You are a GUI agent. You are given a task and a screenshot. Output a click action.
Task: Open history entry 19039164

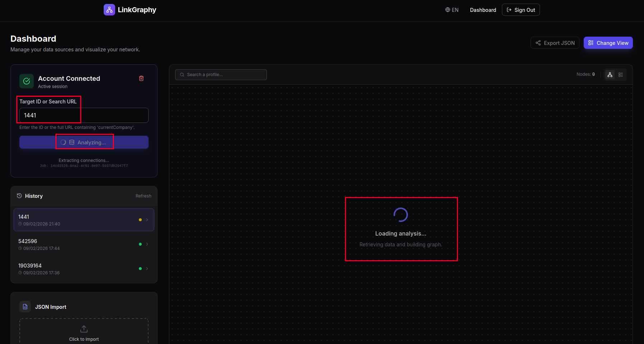(84, 269)
